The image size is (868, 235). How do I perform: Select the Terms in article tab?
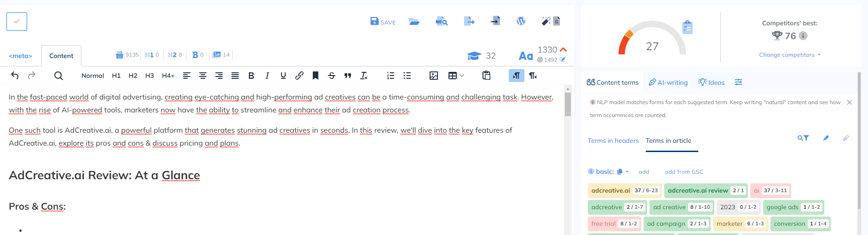(668, 141)
